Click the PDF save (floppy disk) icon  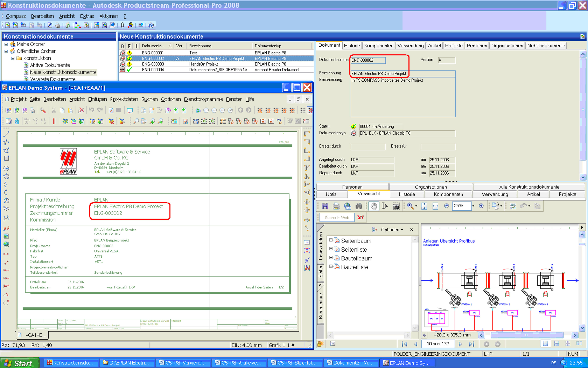pyautogui.click(x=325, y=206)
